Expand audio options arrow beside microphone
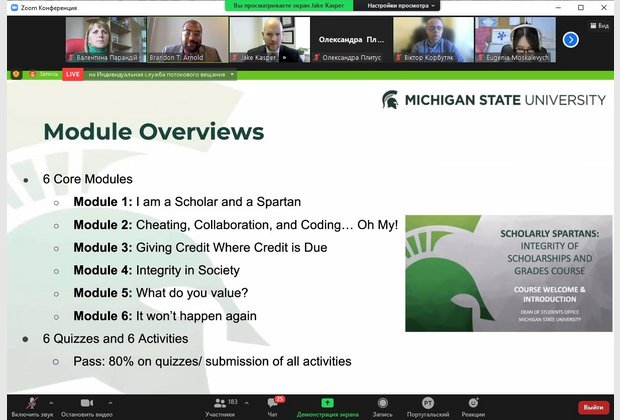This screenshot has width=620, height=420. click(x=51, y=403)
